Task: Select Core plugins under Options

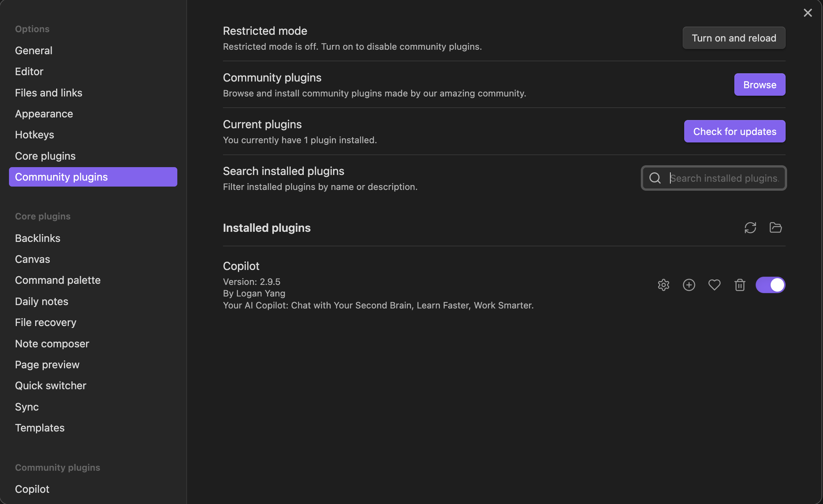Action: pyautogui.click(x=93, y=156)
